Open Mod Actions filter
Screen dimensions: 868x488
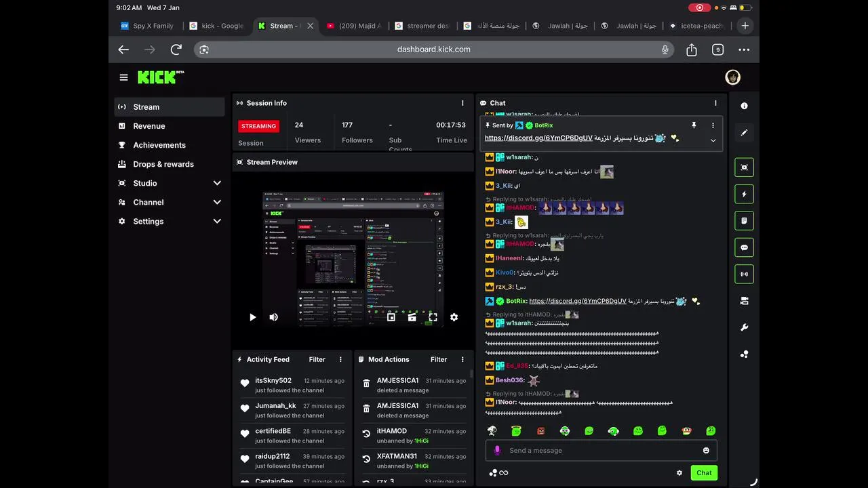click(x=439, y=359)
